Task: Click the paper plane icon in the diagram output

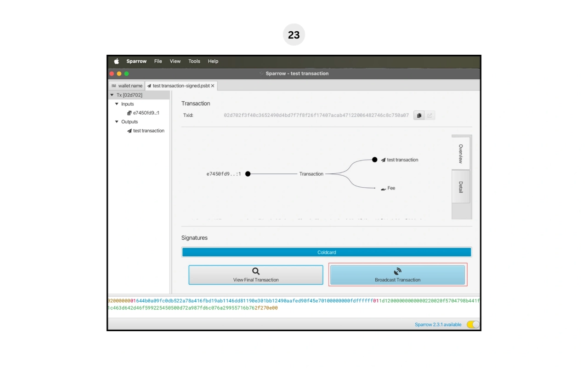Action: (x=383, y=160)
